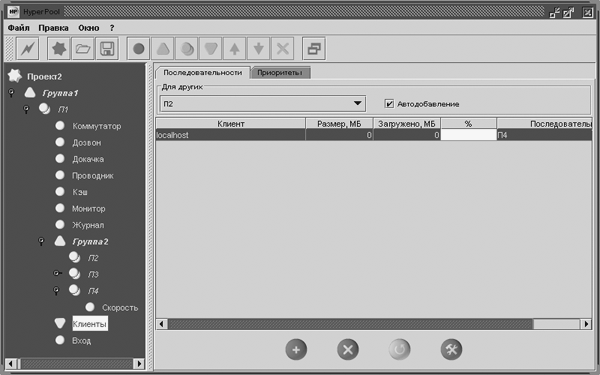Select Дозвон in the tree

tap(87, 142)
